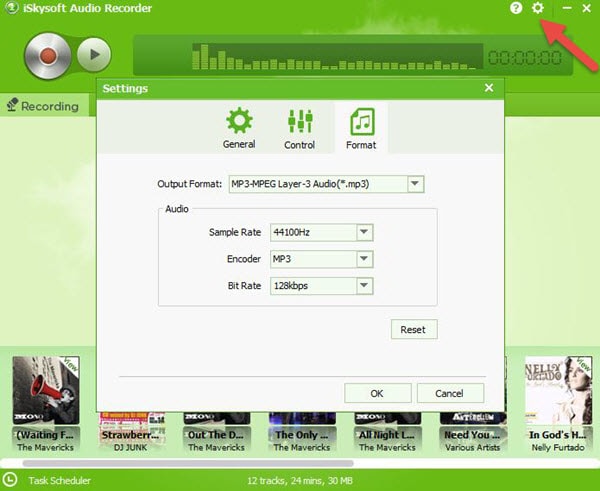The width and height of the screenshot is (600, 491).
Task: Reset the format settings with Reset
Action: [414, 330]
